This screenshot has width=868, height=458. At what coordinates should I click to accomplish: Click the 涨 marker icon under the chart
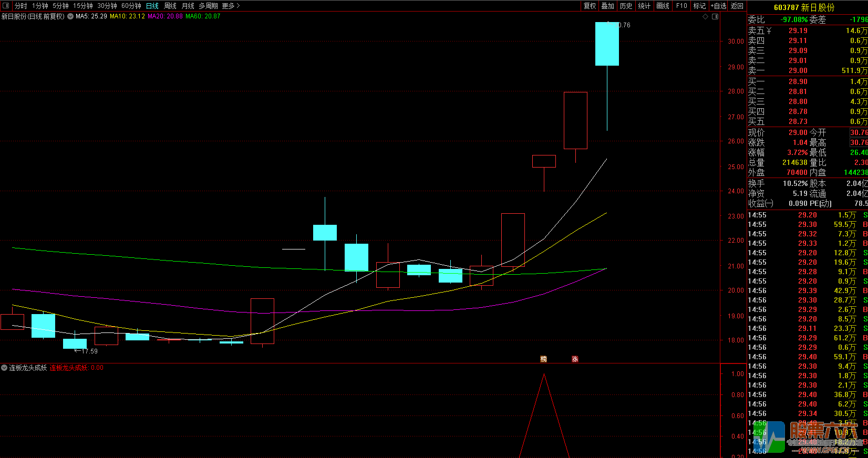pos(575,359)
